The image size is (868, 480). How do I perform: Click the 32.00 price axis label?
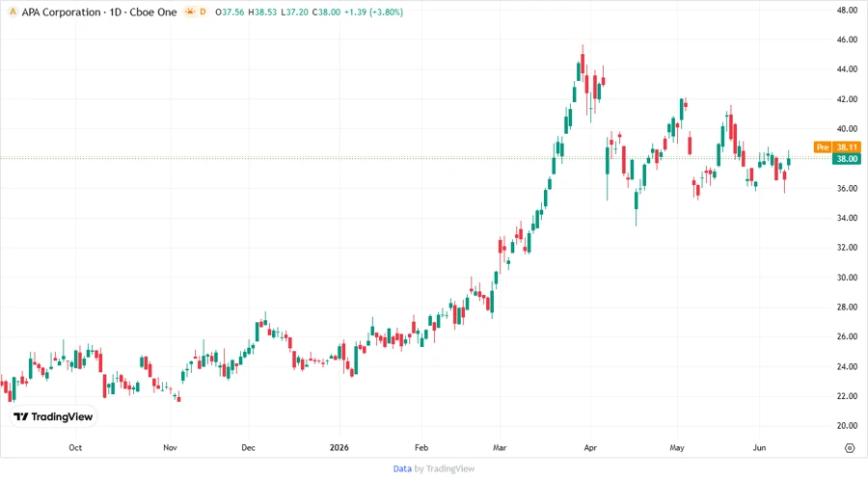(x=847, y=248)
